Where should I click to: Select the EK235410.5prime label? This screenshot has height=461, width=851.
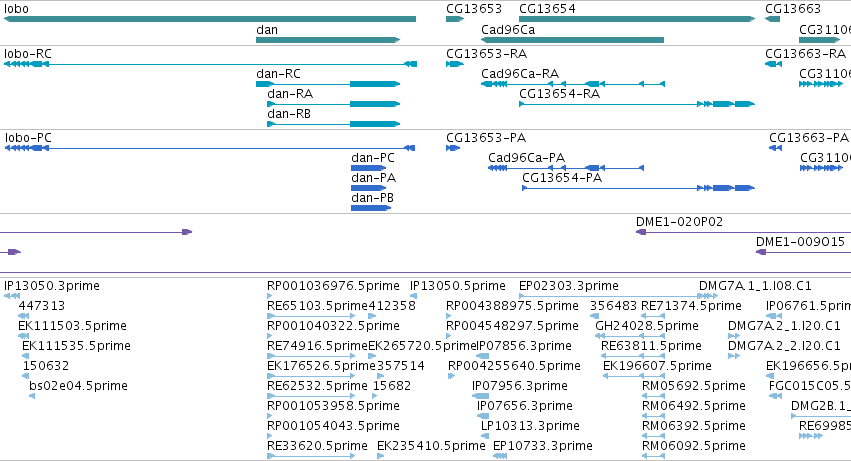pos(431,446)
